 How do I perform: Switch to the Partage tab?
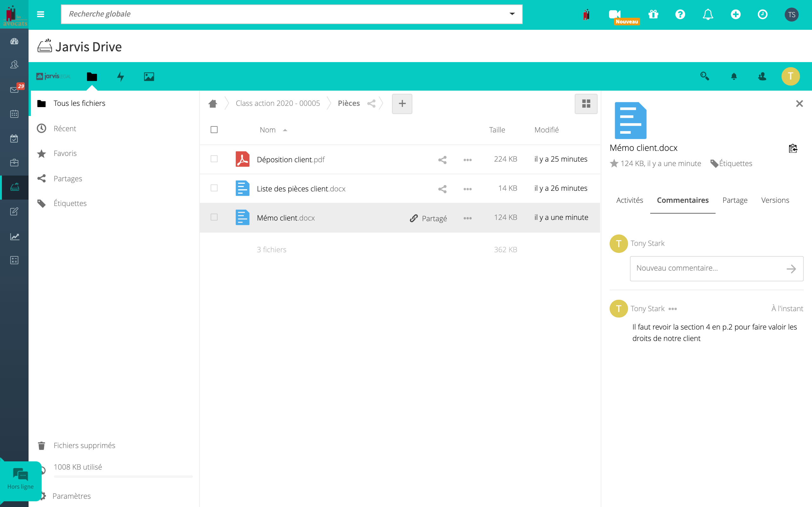pos(734,199)
